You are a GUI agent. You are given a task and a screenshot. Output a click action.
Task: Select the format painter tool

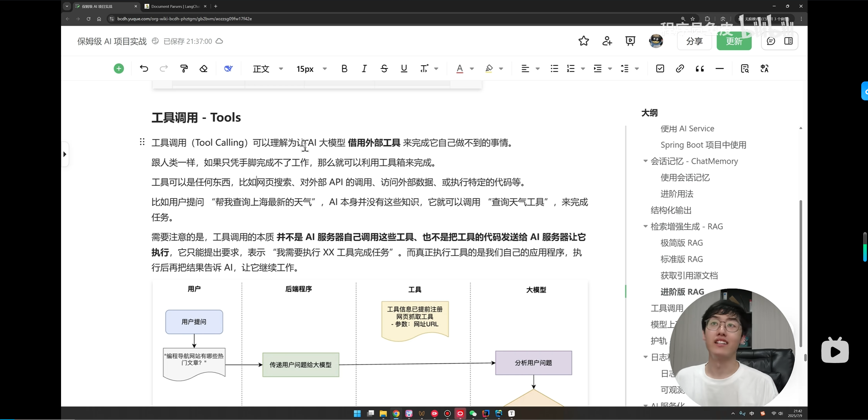coord(184,69)
